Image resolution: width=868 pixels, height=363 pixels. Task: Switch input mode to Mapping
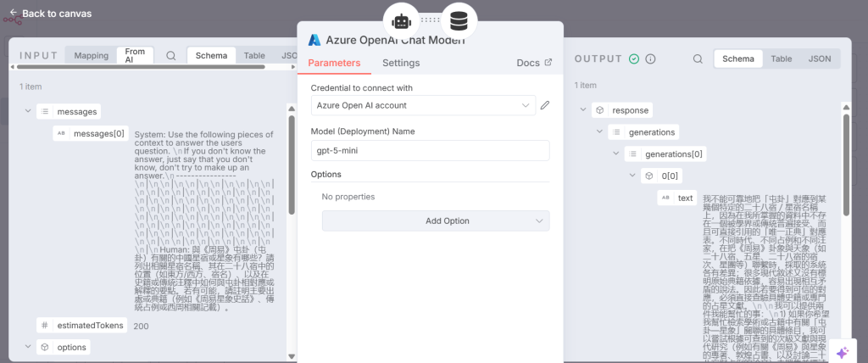pyautogui.click(x=91, y=56)
